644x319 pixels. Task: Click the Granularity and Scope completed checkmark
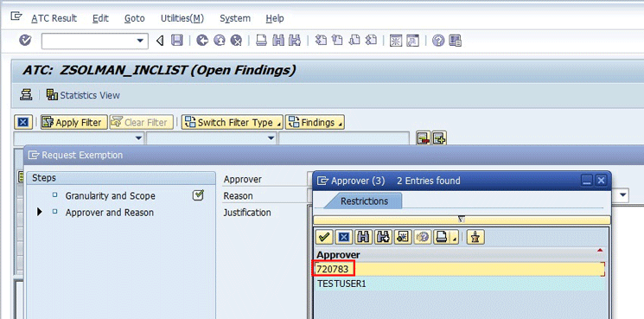coord(198,195)
